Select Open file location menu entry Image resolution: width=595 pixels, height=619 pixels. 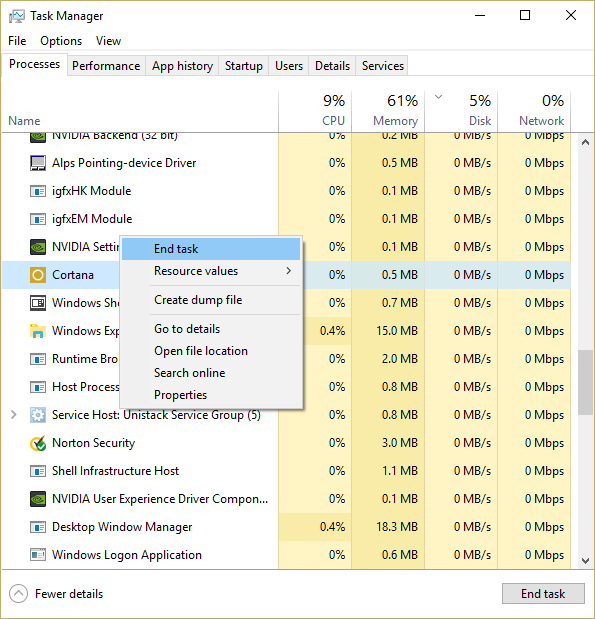[211, 351]
